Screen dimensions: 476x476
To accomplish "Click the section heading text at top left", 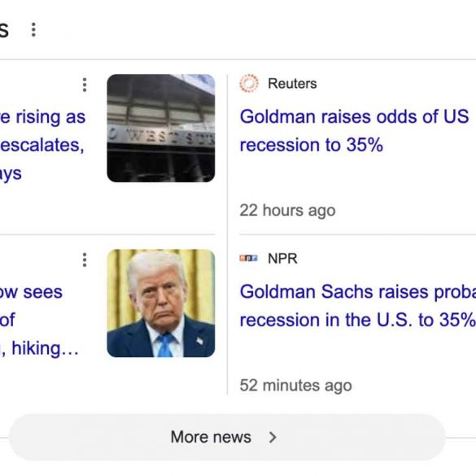I will pyautogui.click(x=4, y=30).
